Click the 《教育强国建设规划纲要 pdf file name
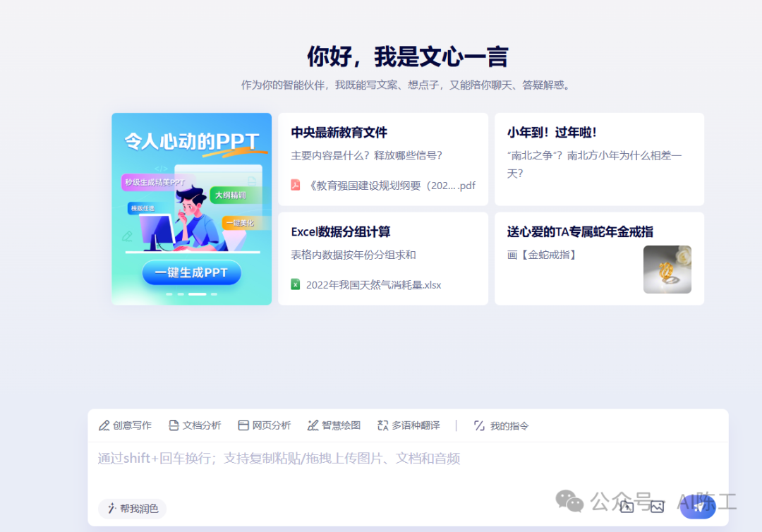 tap(391, 186)
